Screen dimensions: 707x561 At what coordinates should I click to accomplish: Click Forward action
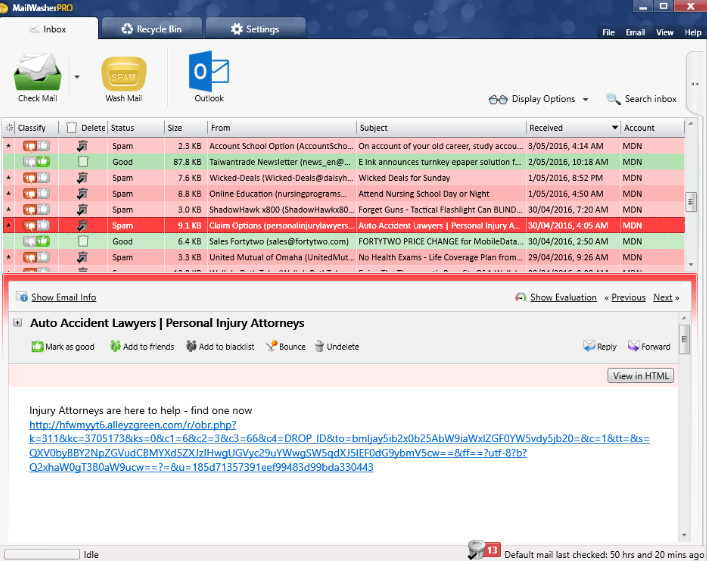click(649, 346)
